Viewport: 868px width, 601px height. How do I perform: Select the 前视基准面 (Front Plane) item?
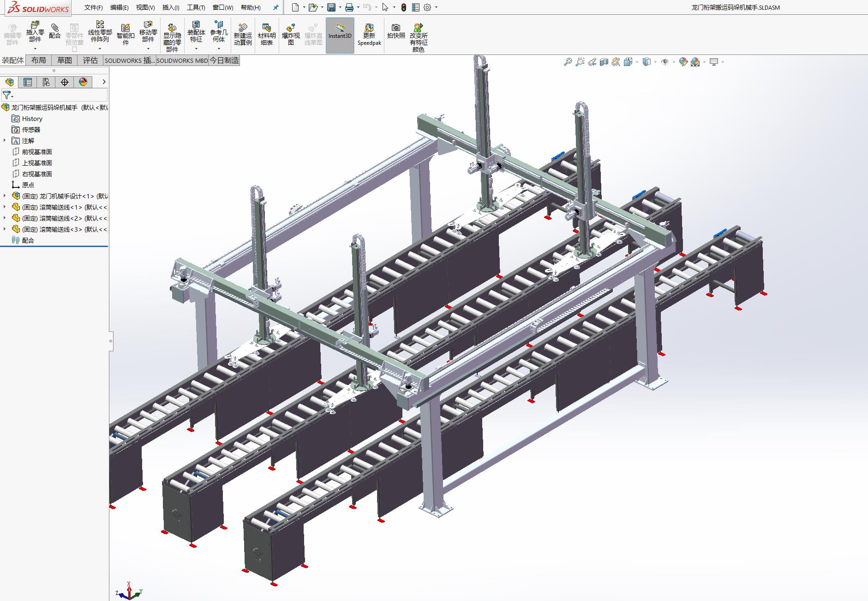(32, 152)
